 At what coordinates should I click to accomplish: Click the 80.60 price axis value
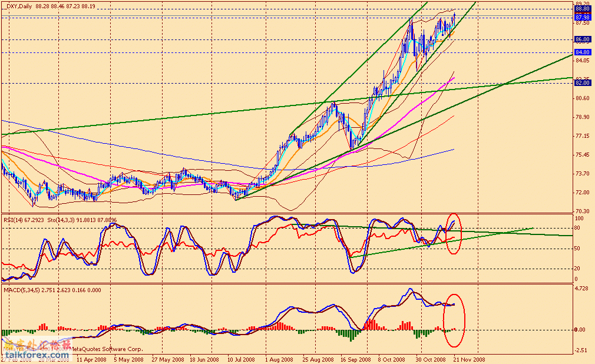583,98
